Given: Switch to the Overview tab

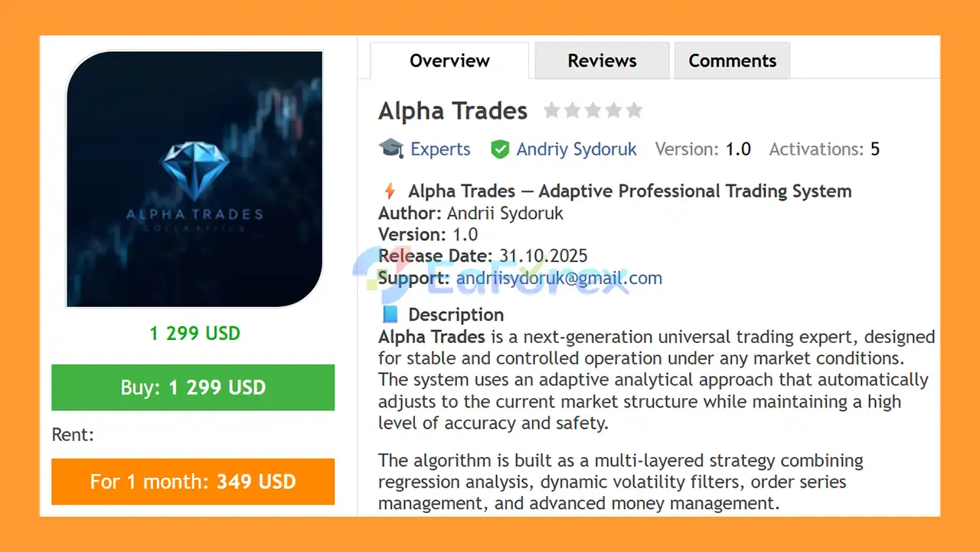Looking at the screenshot, I should (x=449, y=61).
